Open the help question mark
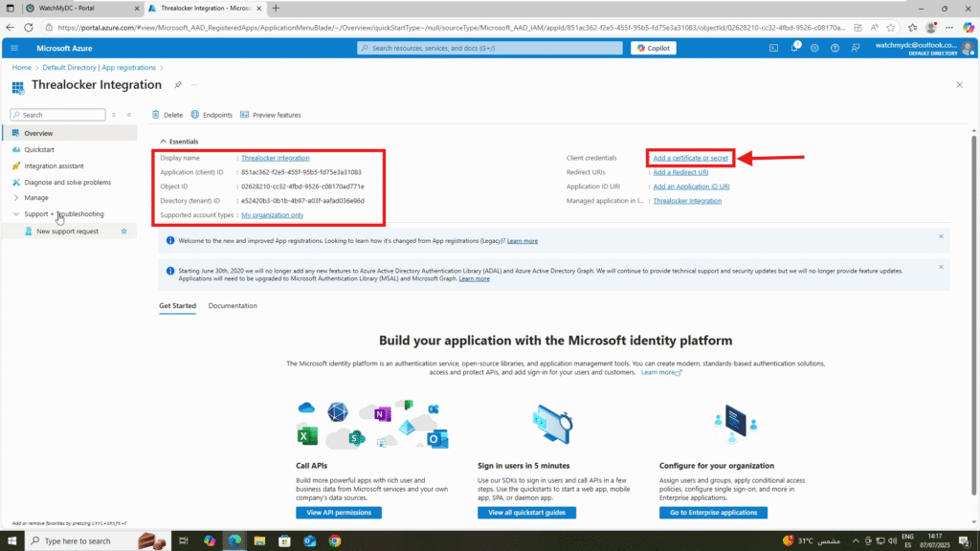Viewport: 980px width, 551px height. pyautogui.click(x=835, y=48)
